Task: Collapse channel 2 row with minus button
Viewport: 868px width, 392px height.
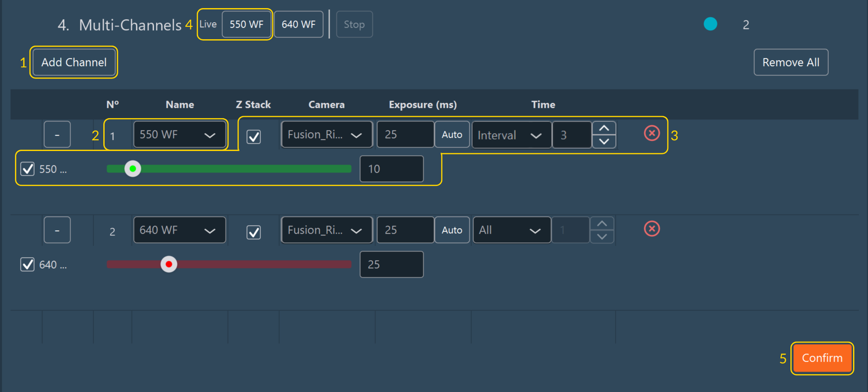Action: coord(57,230)
